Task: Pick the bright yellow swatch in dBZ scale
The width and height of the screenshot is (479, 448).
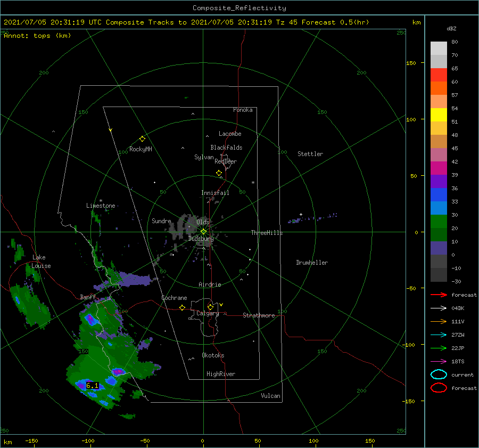Action: click(x=439, y=115)
